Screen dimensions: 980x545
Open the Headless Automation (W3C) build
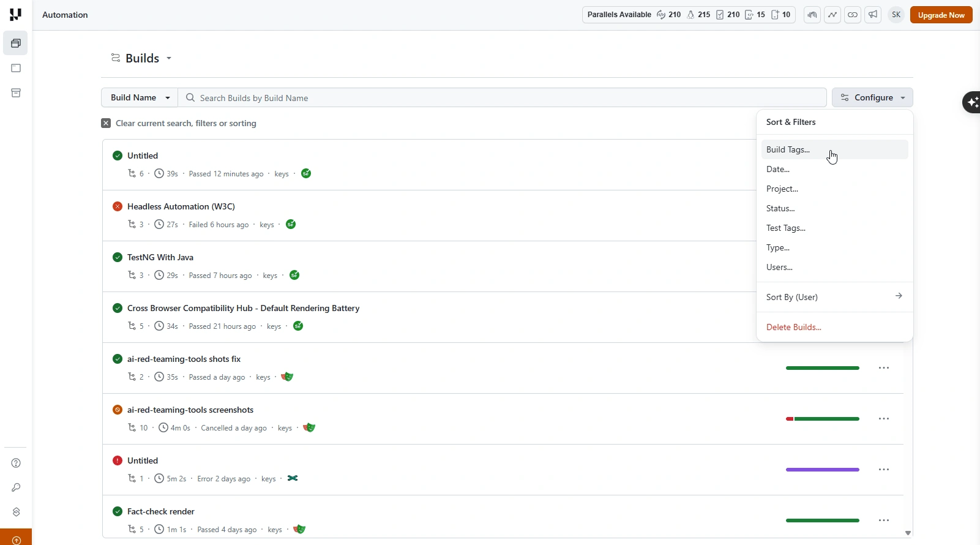tap(181, 206)
